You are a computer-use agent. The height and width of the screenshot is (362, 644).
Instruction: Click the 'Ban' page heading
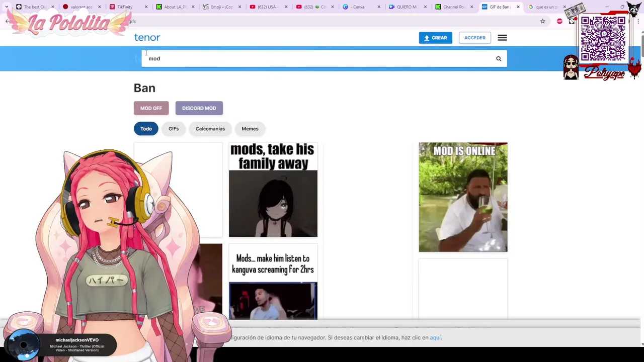coord(144,88)
